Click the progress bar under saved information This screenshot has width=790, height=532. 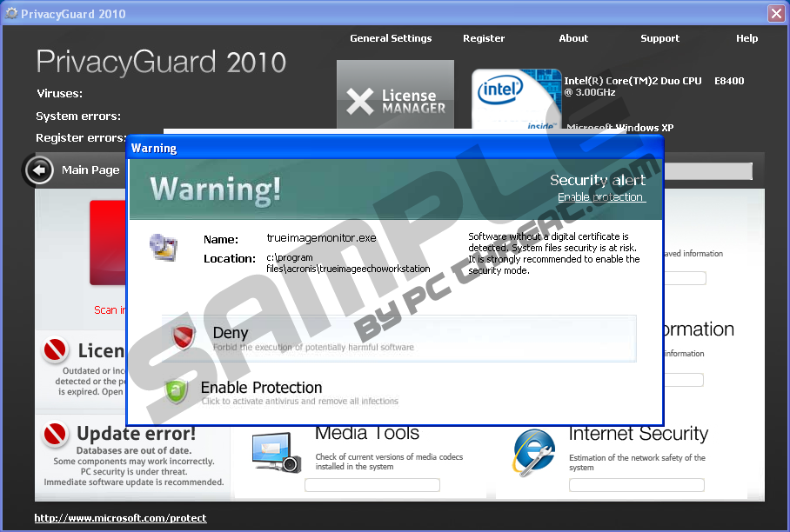[686, 278]
